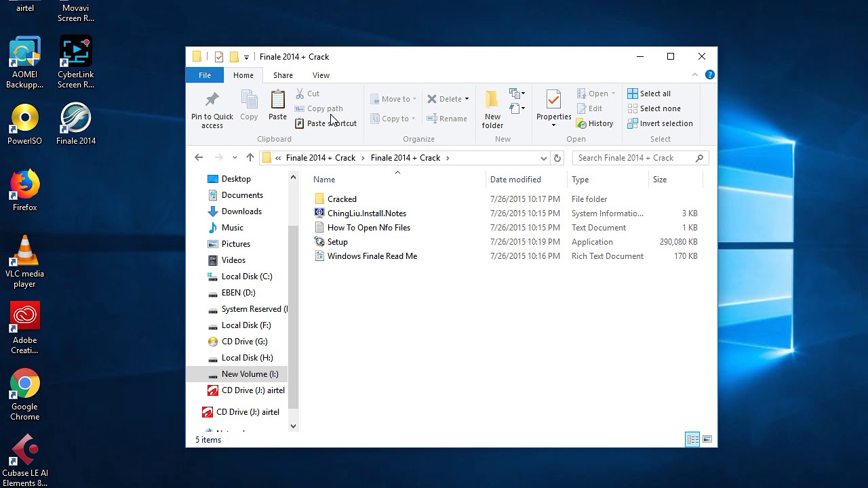Expand the Delete dropdown arrow

pyautogui.click(x=467, y=99)
